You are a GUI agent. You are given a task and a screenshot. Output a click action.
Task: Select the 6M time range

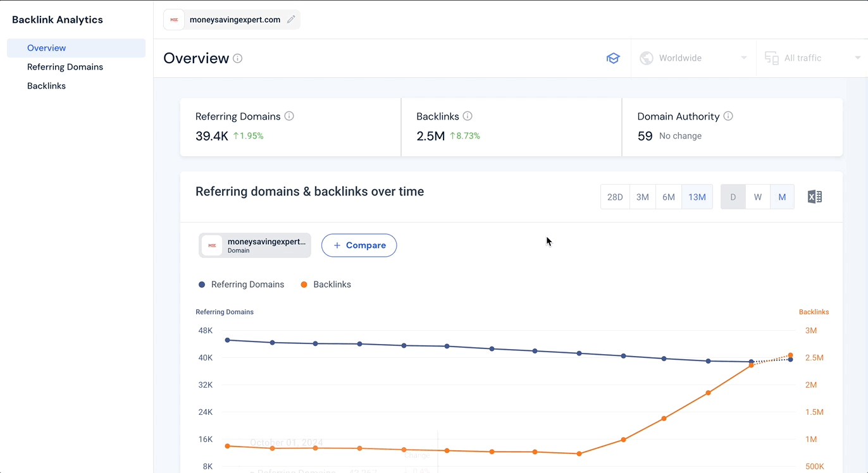tap(669, 197)
